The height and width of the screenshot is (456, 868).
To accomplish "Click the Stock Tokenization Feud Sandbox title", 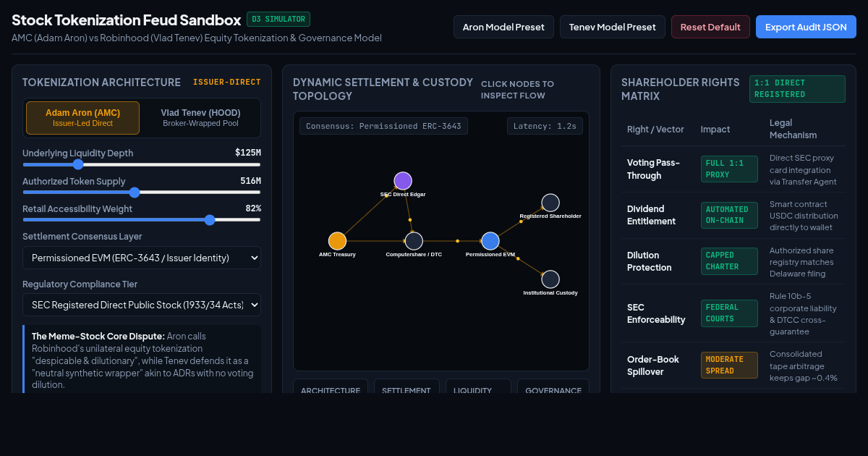I will pos(126,20).
